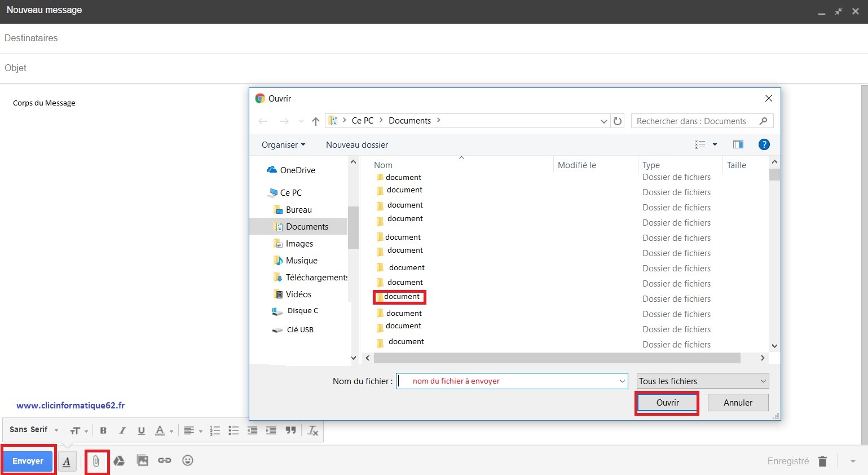Open the Organiser dropdown menu
The image size is (868, 475).
coord(283,145)
